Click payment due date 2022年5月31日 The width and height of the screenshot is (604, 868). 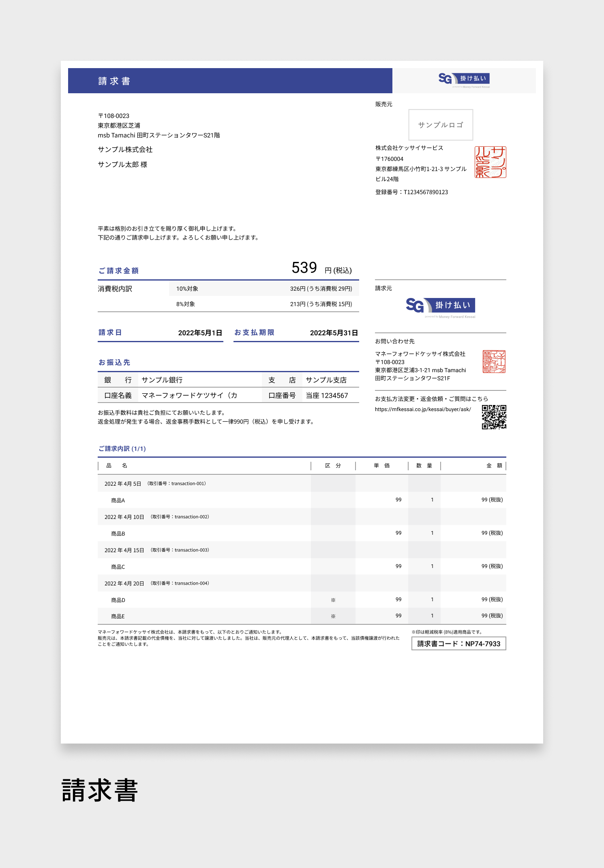[x=334, y=333]
